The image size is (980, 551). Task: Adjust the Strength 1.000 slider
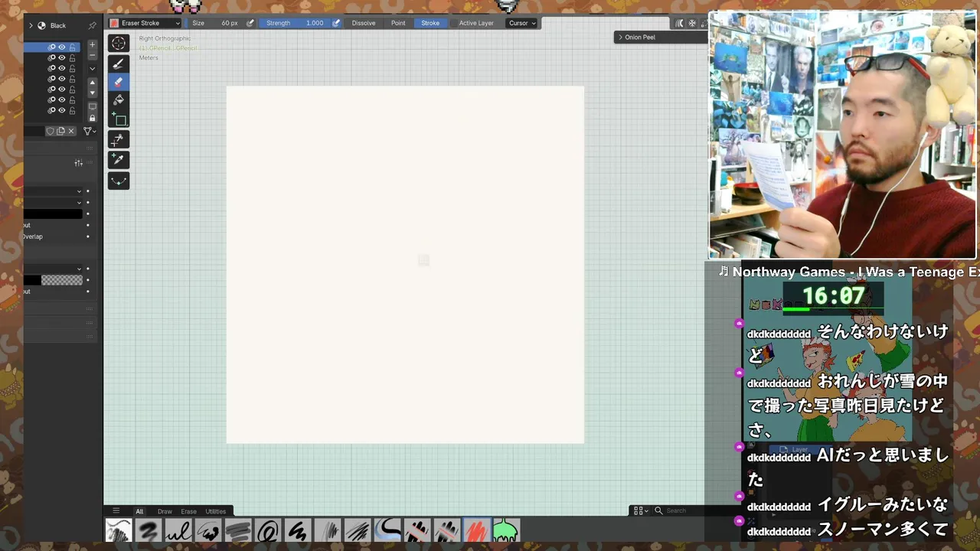(x=295, y=23)
